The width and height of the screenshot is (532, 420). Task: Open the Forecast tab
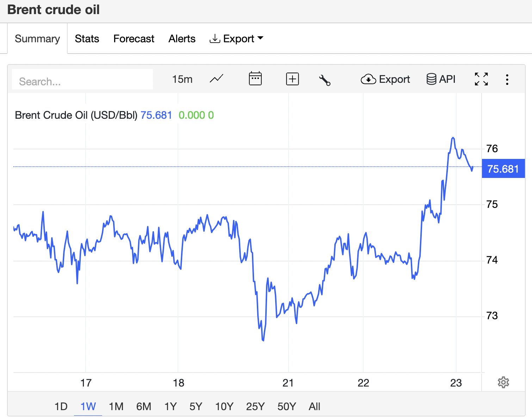pos(134,38)
